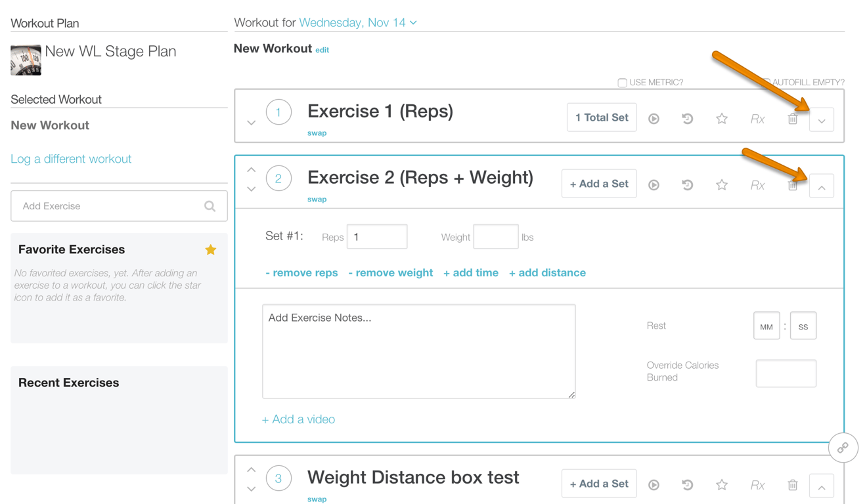Click the Rx icon for Exercise 2
Image resolution: width=867 pixels, height=504 pixels.
pos(757,185)
